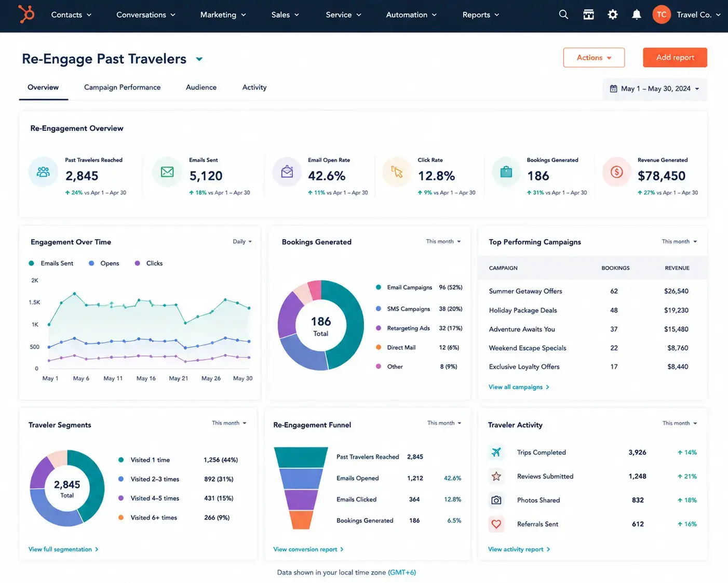Open the search magnifier icon

(563, 15)
